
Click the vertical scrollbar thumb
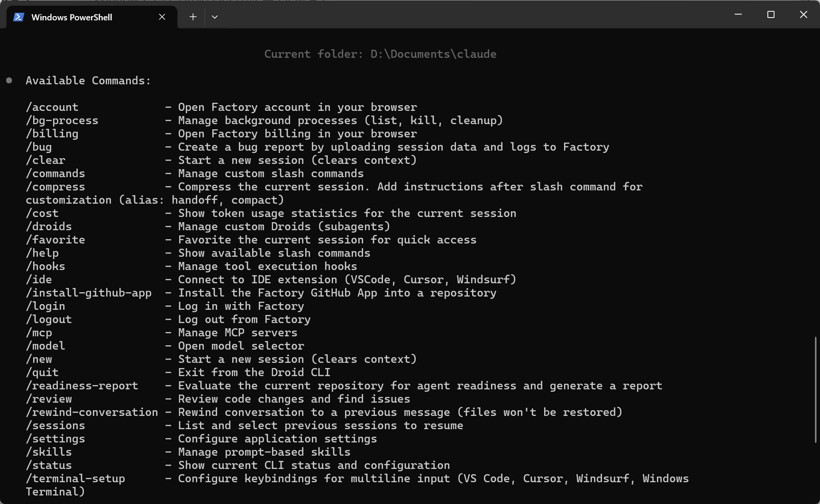(816, 389)
